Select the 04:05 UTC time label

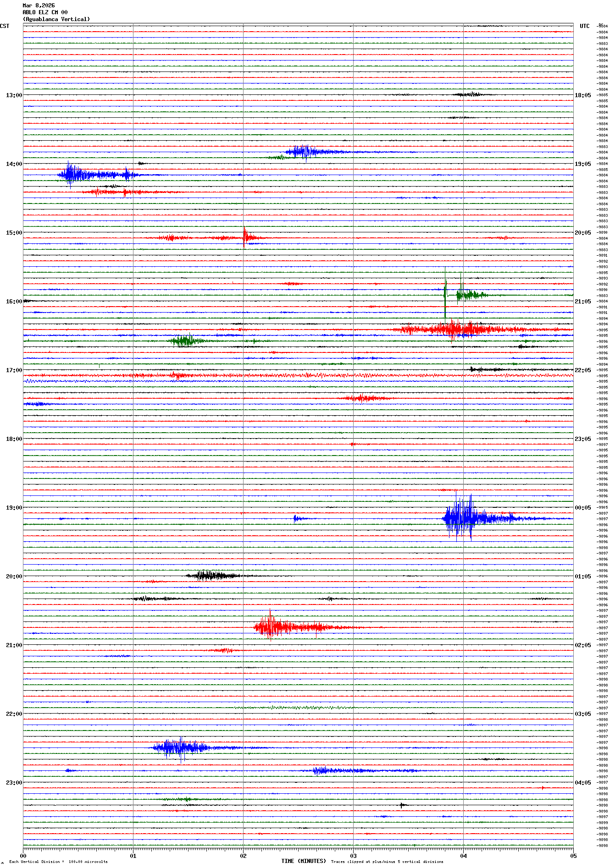click(582, 783)
